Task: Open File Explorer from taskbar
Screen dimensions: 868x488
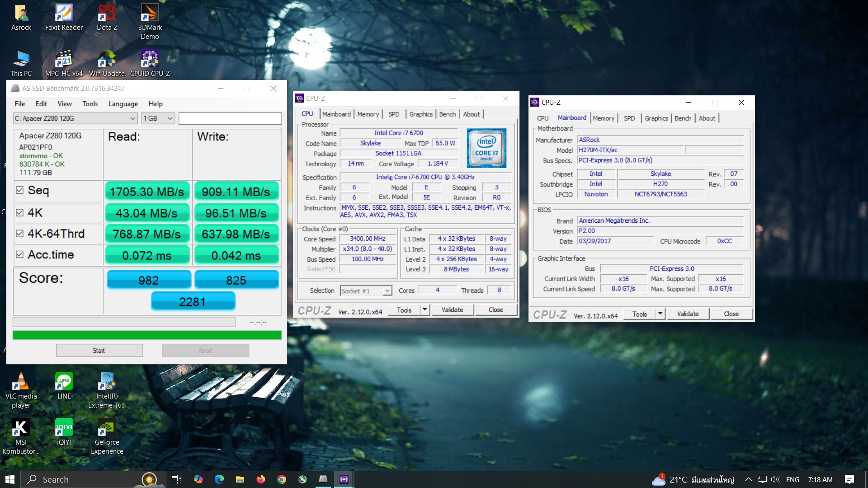Action: 240,479
